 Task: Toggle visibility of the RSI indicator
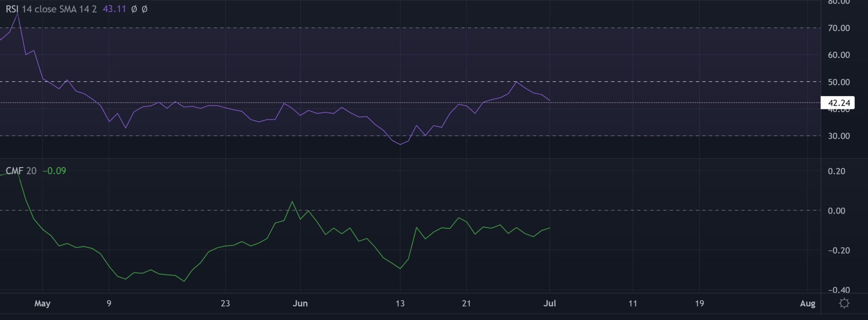12,9
